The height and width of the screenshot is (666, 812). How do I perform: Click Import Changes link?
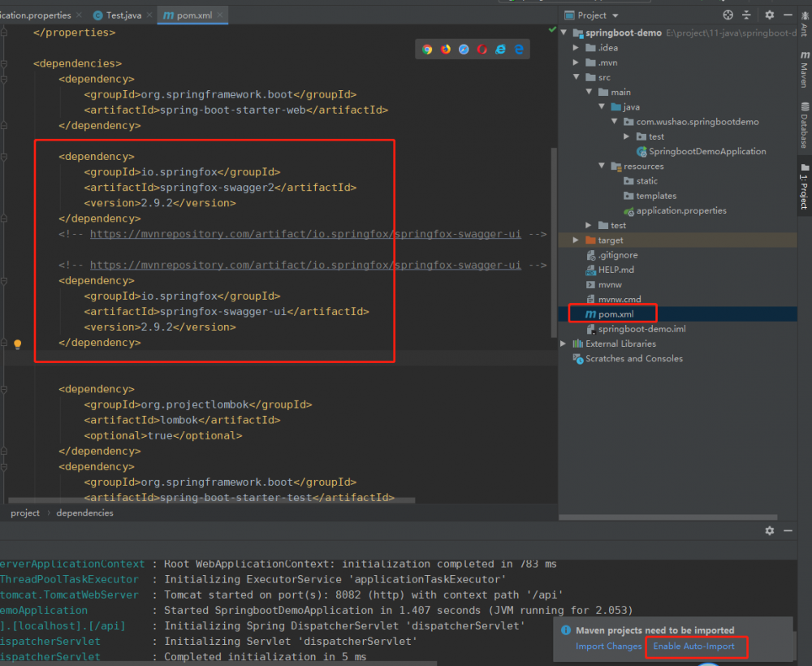coord(608,647)
